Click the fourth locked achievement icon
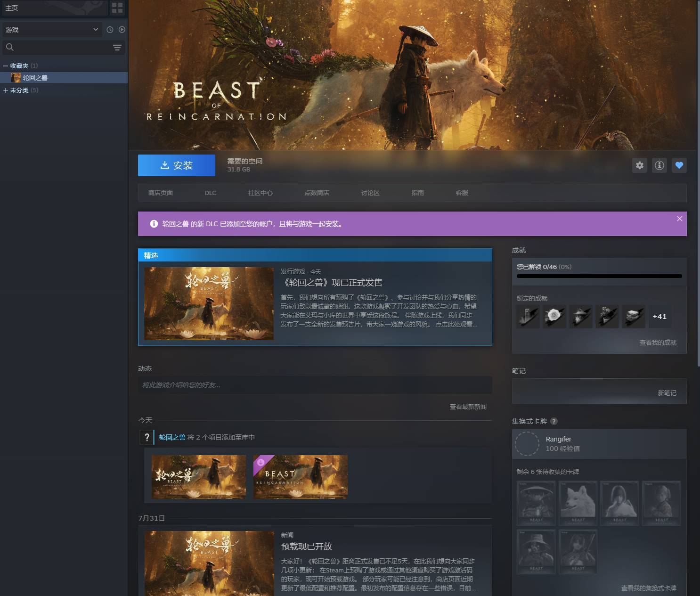This screenshot has height=596, width=700. [607, 316]
